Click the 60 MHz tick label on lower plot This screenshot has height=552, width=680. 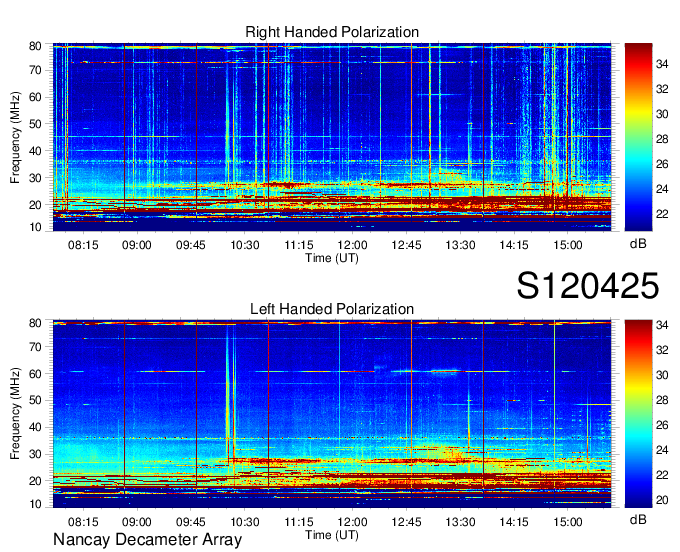(35, 374)
